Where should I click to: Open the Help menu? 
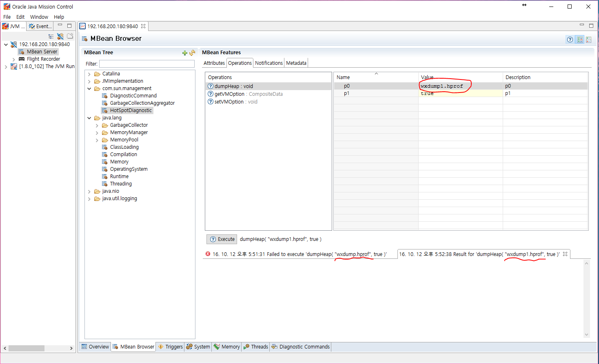point(59,17)
